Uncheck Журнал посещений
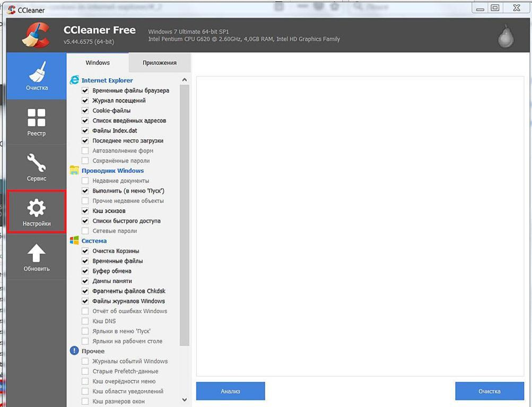 tap(85, 101)
